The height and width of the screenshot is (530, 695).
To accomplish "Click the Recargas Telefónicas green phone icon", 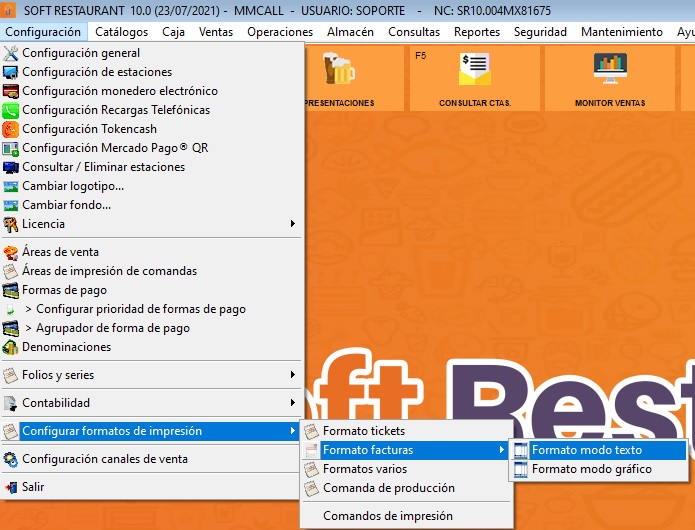I will coord(11,110).
